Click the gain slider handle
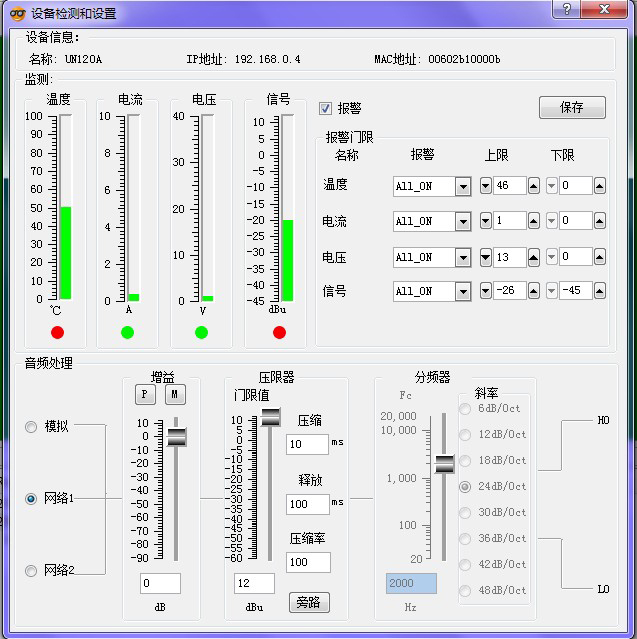637x639 pixels. point(177,436)
